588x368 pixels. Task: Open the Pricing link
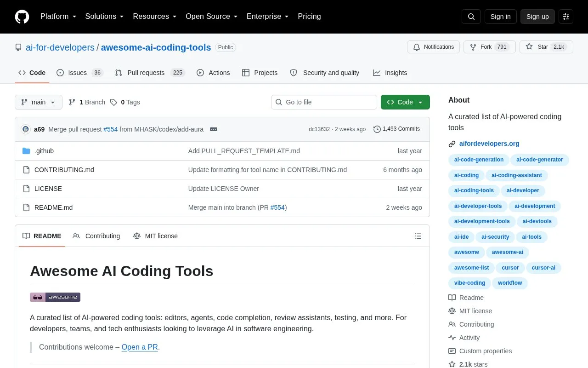tap(309, 17)
